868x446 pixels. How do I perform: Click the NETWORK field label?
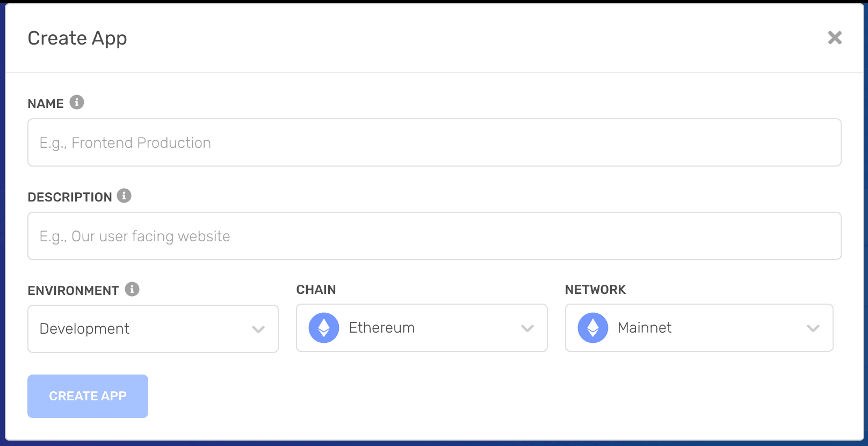pos(595,290)
